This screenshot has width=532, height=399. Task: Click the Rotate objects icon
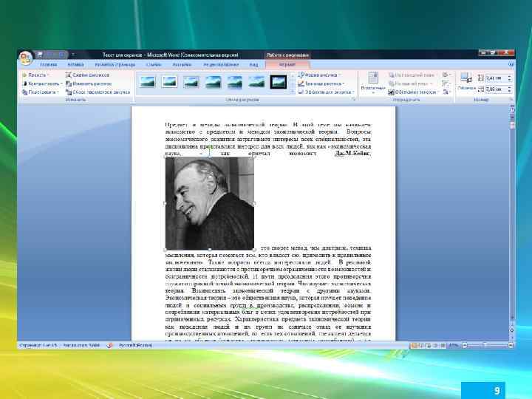click(x=446, y=92)
